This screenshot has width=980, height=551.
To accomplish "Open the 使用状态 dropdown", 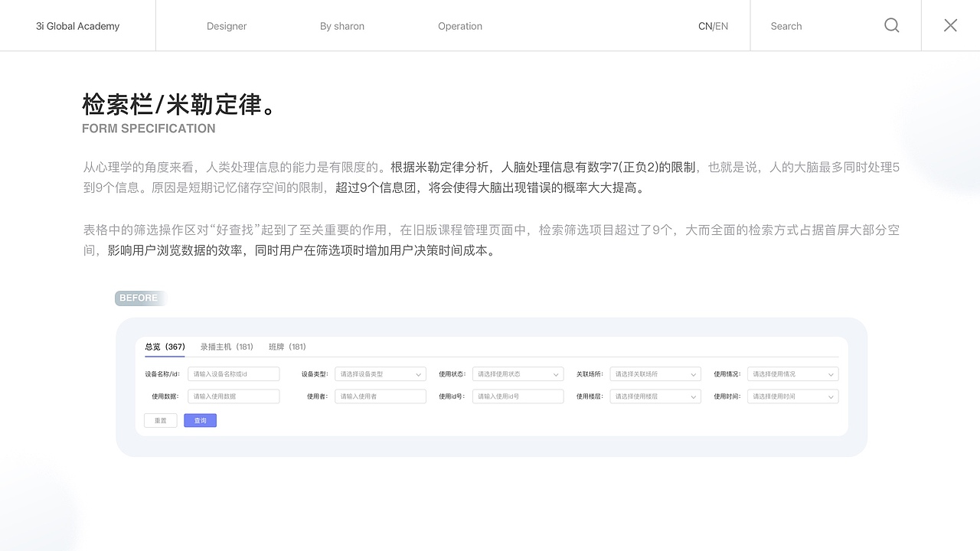I will 518,373.
